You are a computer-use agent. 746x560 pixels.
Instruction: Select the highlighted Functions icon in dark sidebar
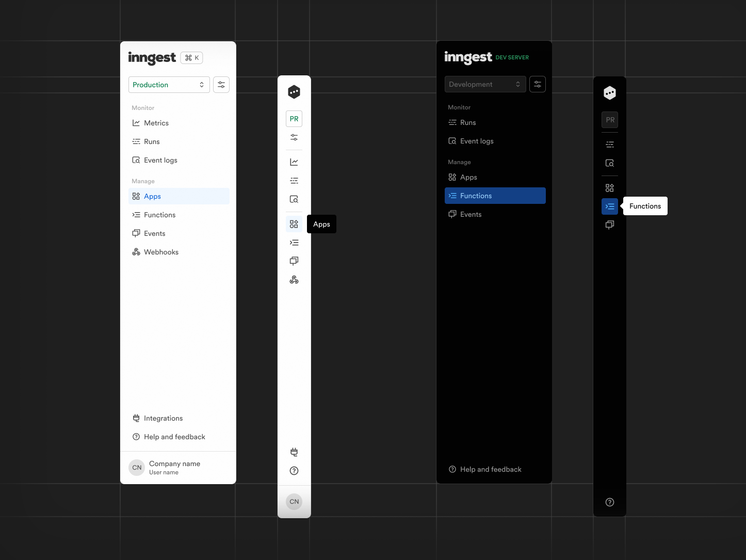[x=610, y=206]
